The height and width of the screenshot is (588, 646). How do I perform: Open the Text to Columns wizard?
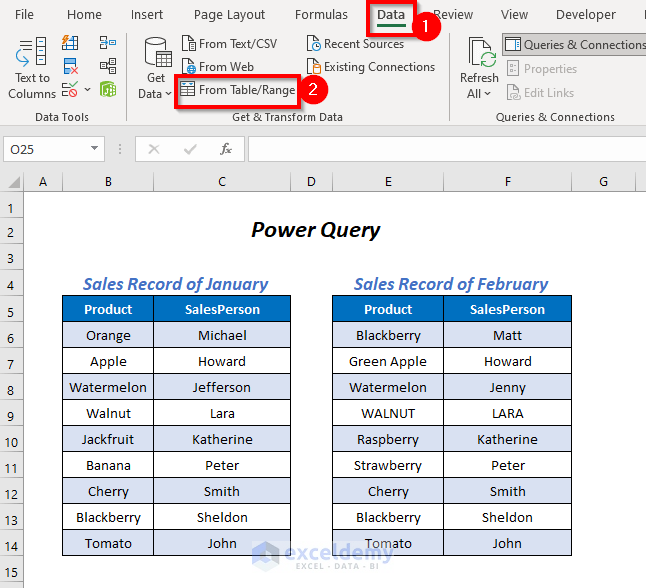click(32, 67)
